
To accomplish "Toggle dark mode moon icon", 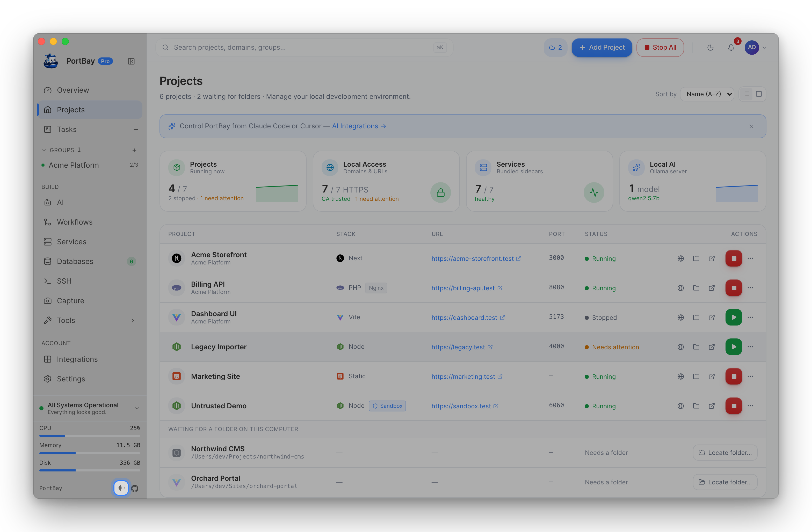I will click(x=710, y=48).
